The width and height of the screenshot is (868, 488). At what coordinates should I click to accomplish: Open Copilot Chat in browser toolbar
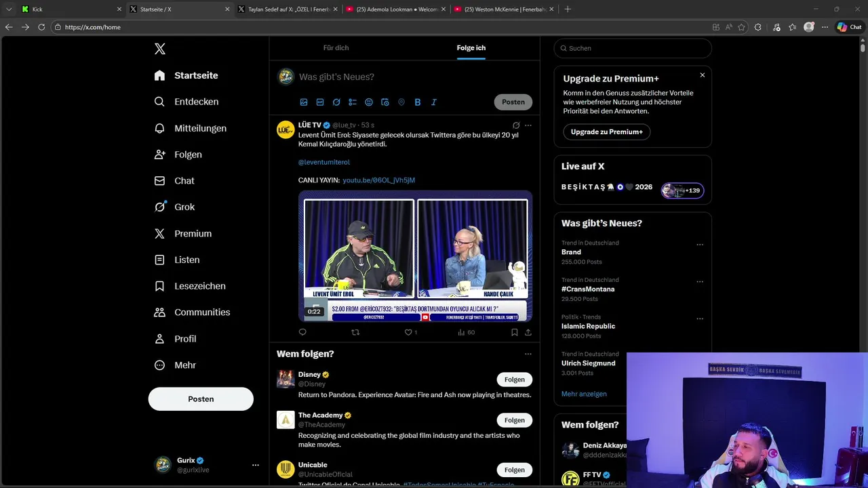[x=849, y=27]
